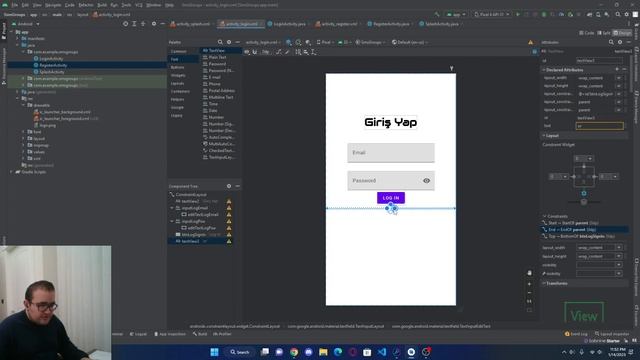Click Collapse All icon in Project panel
The width and height of the screenshot is (640, 360).
point(143,24)
